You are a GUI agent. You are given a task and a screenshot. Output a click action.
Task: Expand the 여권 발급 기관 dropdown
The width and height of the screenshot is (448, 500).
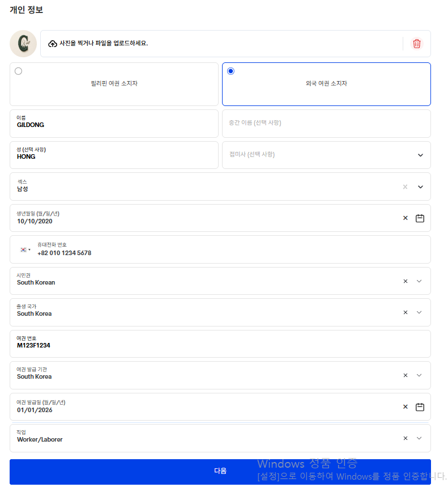pyautogui.click(x=419, y=375)
